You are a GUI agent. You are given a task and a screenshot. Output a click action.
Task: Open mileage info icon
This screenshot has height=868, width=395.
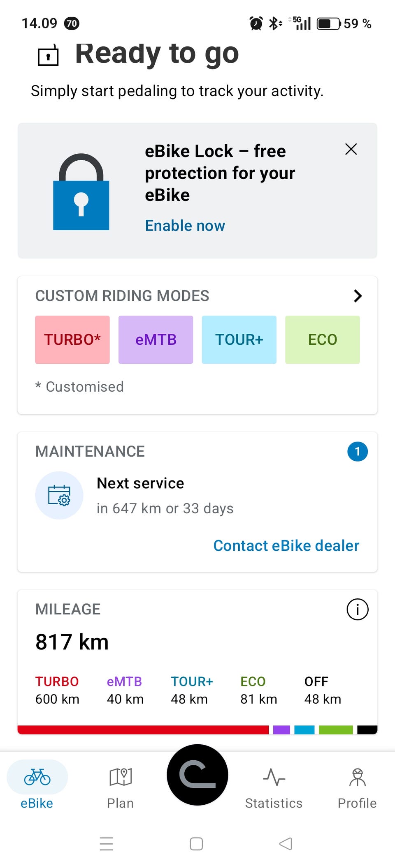click(x=358, y=609)
